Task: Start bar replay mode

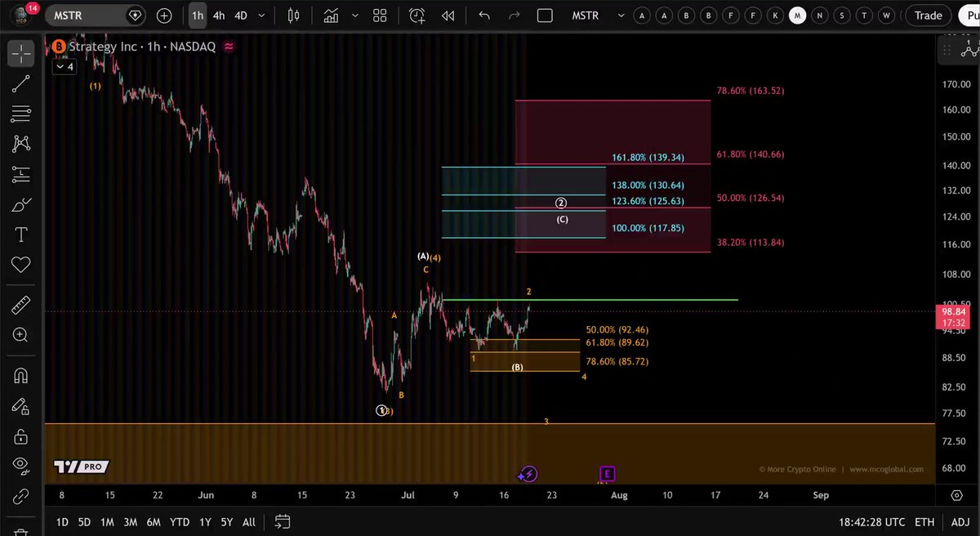Action: [448, 16]
